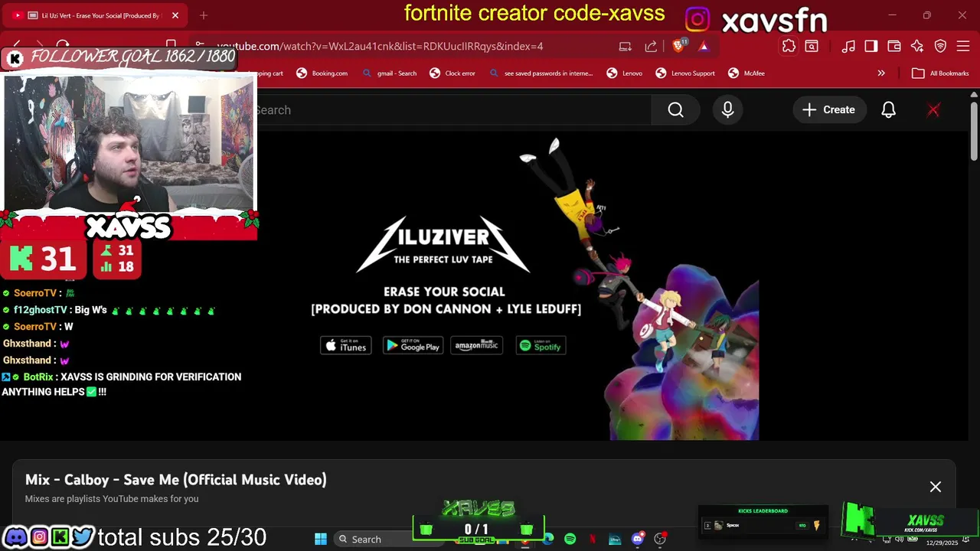Click the YouTube magnifier search button
This screenshot has width=980, height=551.
pyautogui.click(x=675, y=110)
